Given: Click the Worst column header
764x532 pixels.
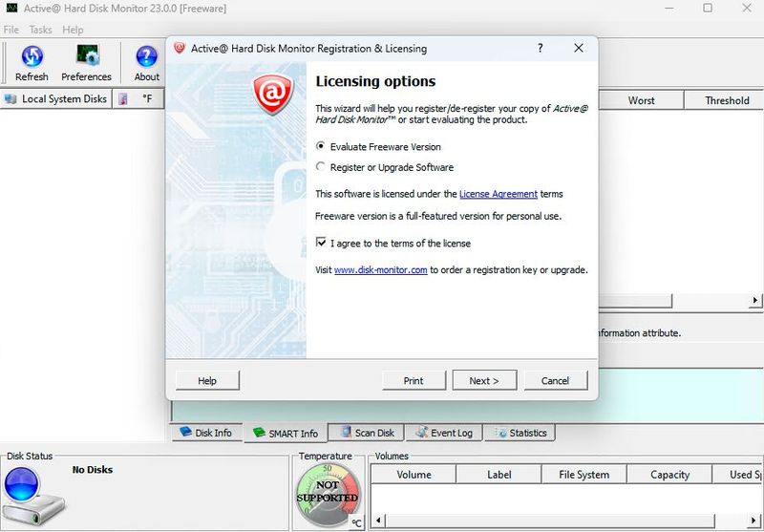Looking at the screenshot, I should coord(641,100).
